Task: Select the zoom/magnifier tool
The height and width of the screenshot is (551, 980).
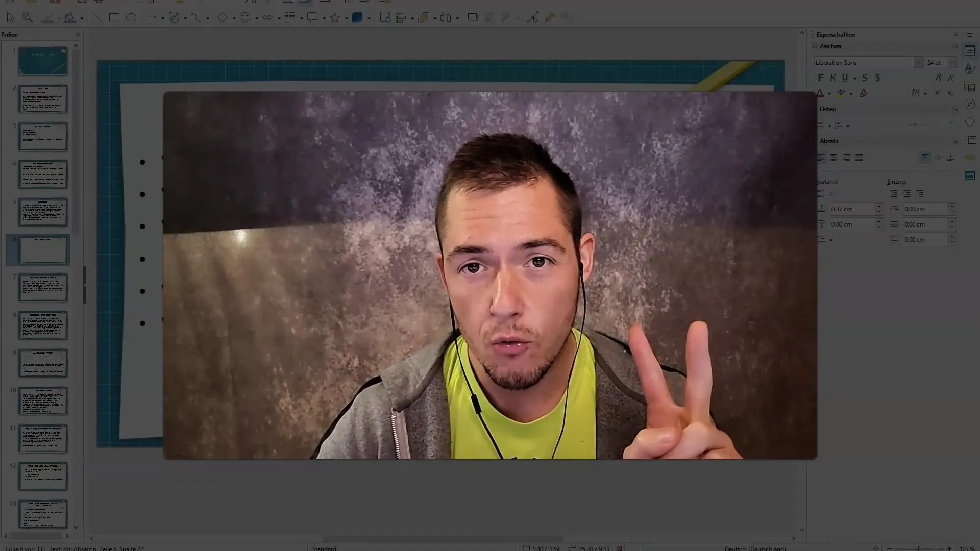Action: coord(27,17)
